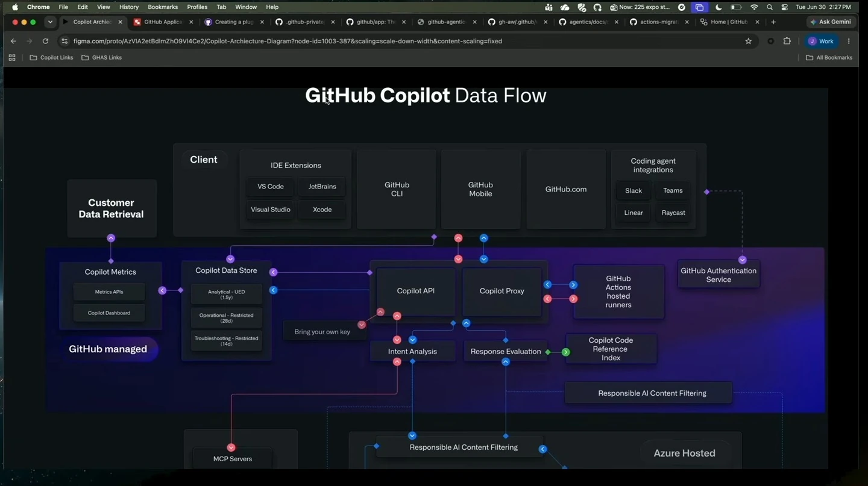Click the MCP Servers box
Screen dimensions: 868x486
click(x=233, y=459)
